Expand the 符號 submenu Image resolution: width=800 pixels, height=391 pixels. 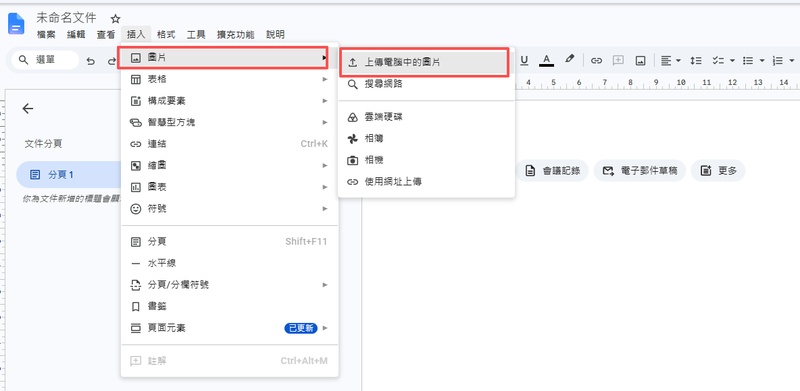230,209
